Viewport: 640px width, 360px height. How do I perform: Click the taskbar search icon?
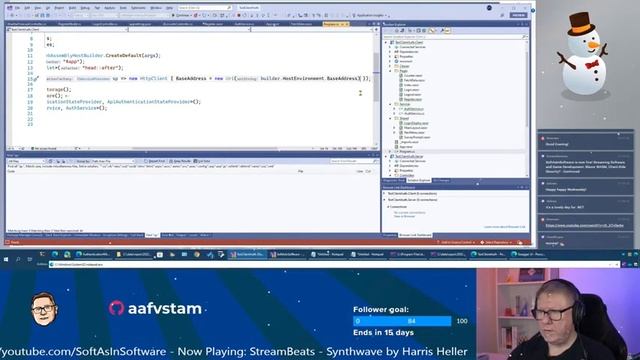18,259
